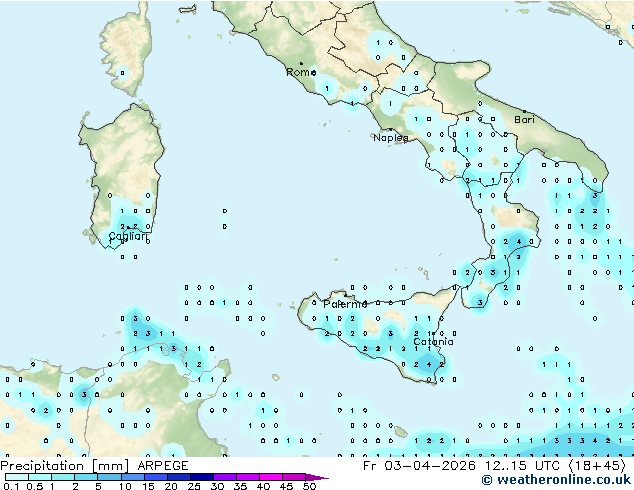Viewport: 634px width, 490px height.
Task: Click the legend swatch between 35 and 40
Action: [247, 477]
